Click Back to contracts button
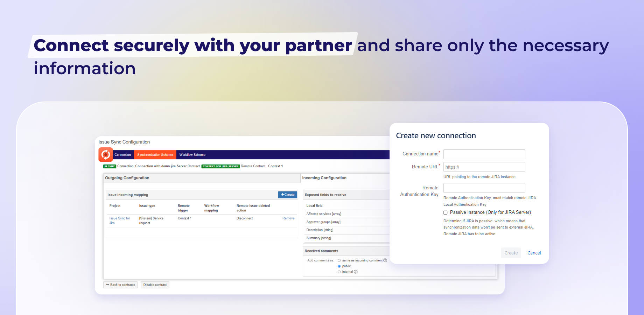 pyautogui.click(x=120, y=285)
